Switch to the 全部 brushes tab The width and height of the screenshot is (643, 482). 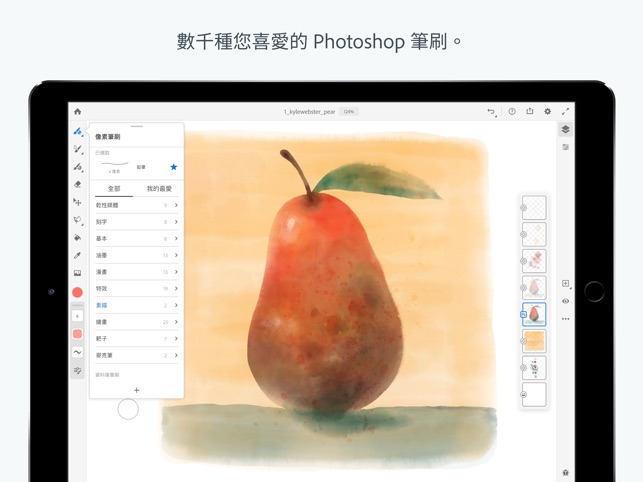pos(114,189)
